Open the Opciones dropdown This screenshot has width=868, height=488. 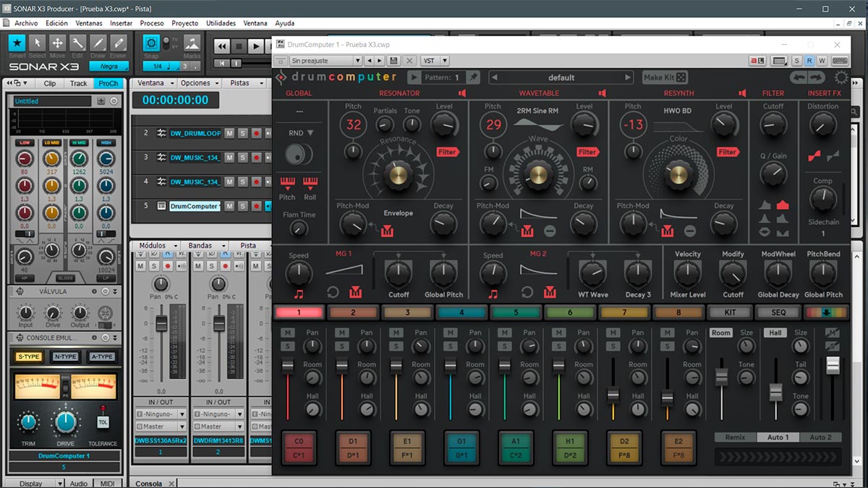tap(198, 83)
